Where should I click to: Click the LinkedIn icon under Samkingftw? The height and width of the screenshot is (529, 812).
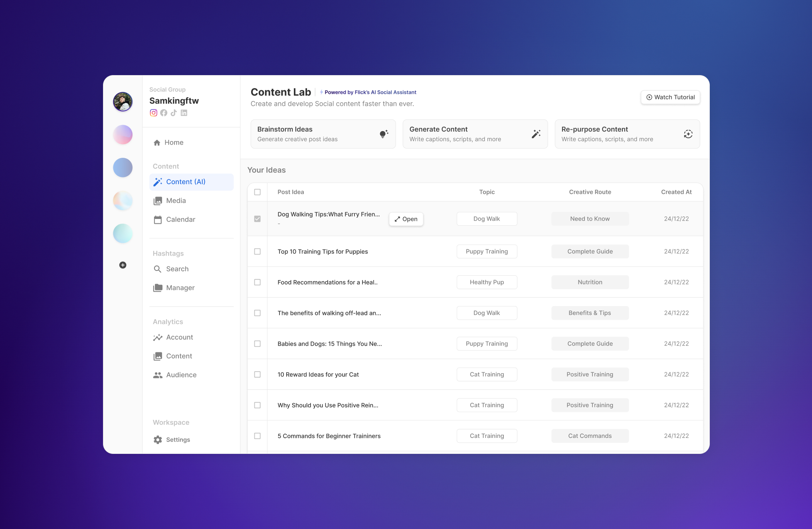coord(184,113)
